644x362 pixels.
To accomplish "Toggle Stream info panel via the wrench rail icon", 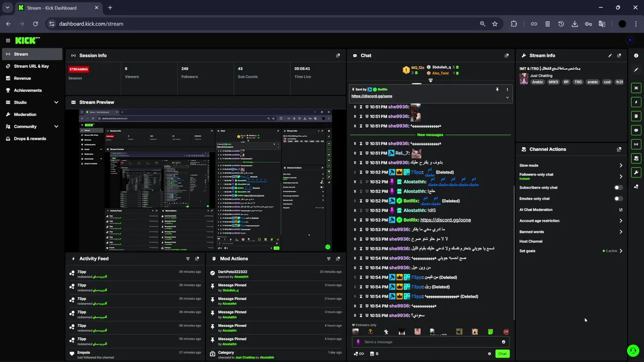I will click(x=636, y=172).
